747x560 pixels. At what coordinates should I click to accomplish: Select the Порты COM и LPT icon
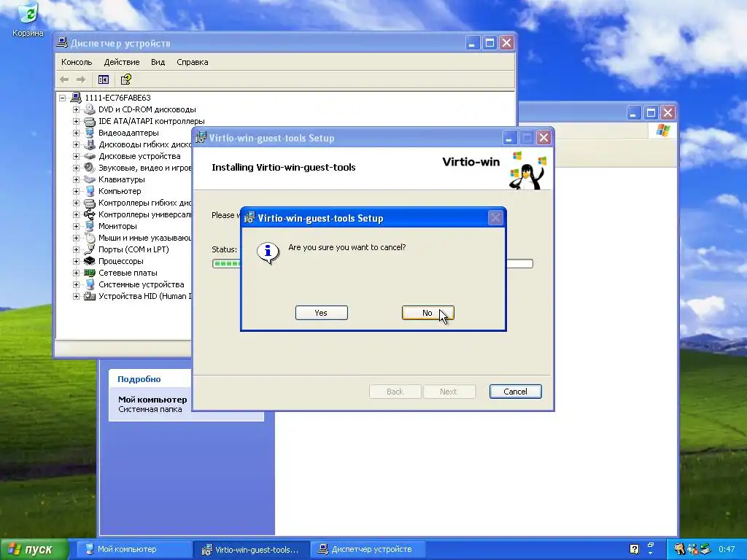click(x=90, y=249)
